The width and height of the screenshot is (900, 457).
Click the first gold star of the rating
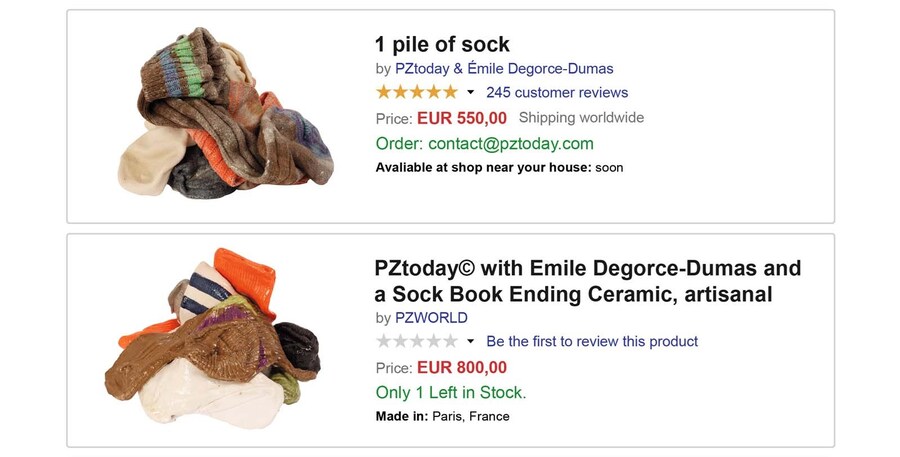pyautogui.click(x=384, y=92)
